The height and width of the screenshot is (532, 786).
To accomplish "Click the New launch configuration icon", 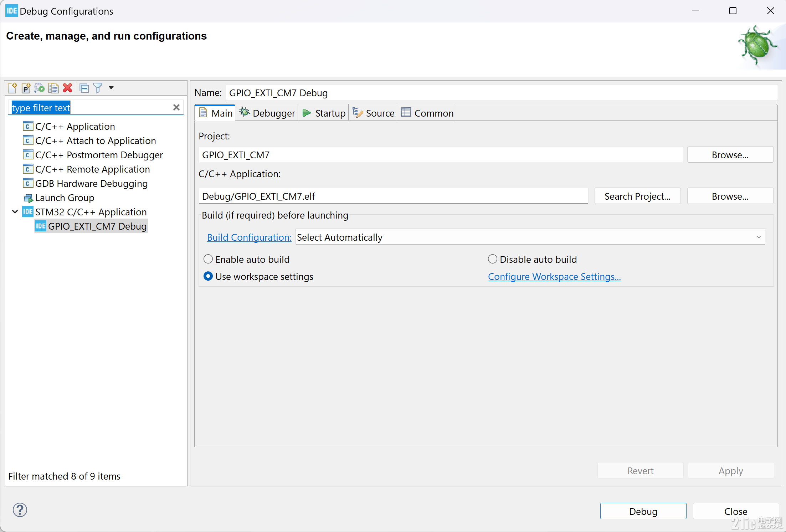I will pyautogui.click(x=12, y=88).
